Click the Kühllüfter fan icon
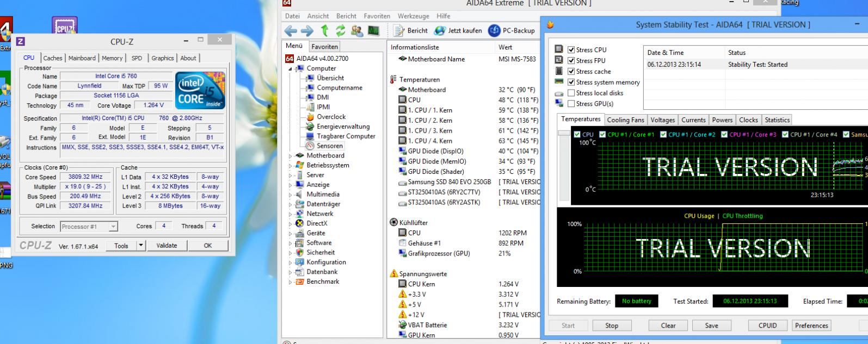 [x=394, y=222]
